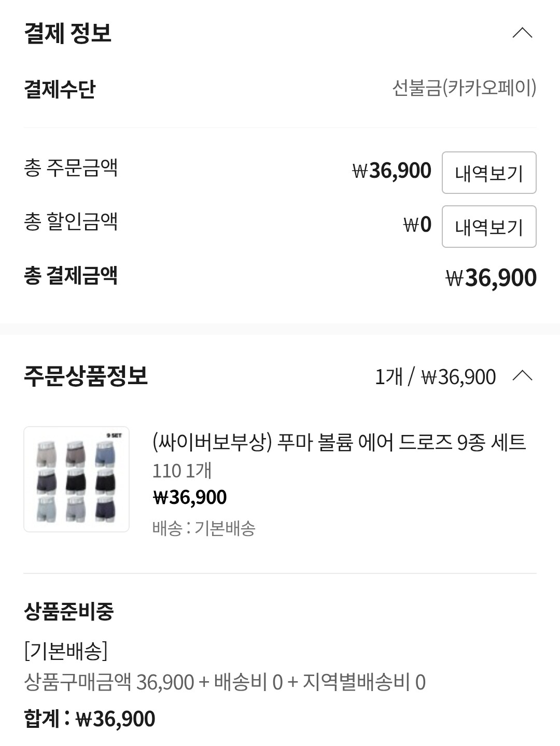560x746 pixels.
Task: Click the 총 결제금액 label
Action: [x=71, y=275]
